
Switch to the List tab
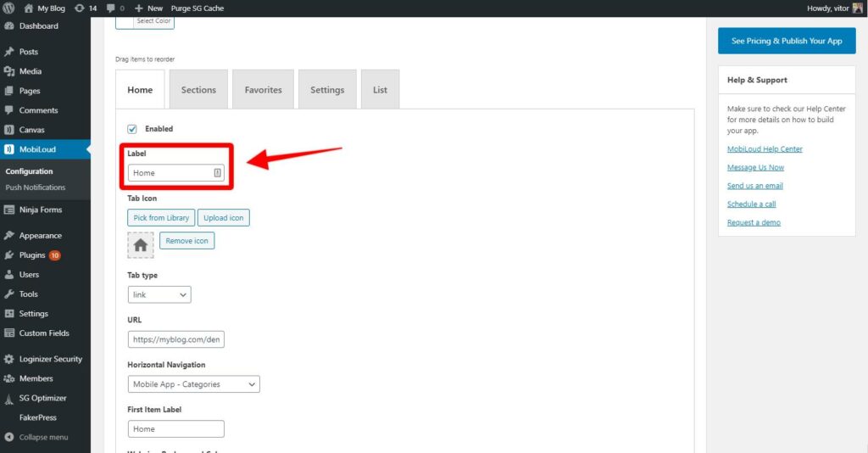click(381, 90)
